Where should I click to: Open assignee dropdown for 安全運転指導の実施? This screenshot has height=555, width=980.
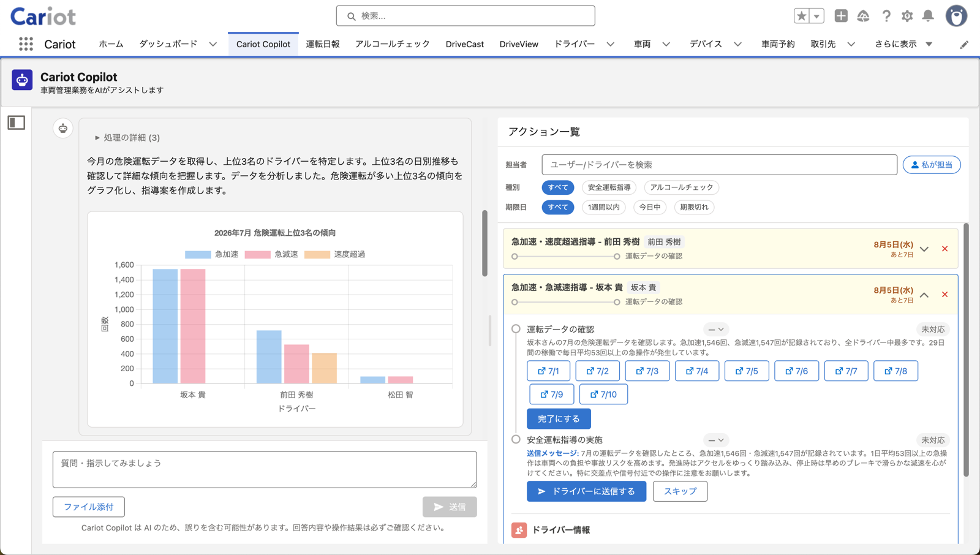(715, 440)
